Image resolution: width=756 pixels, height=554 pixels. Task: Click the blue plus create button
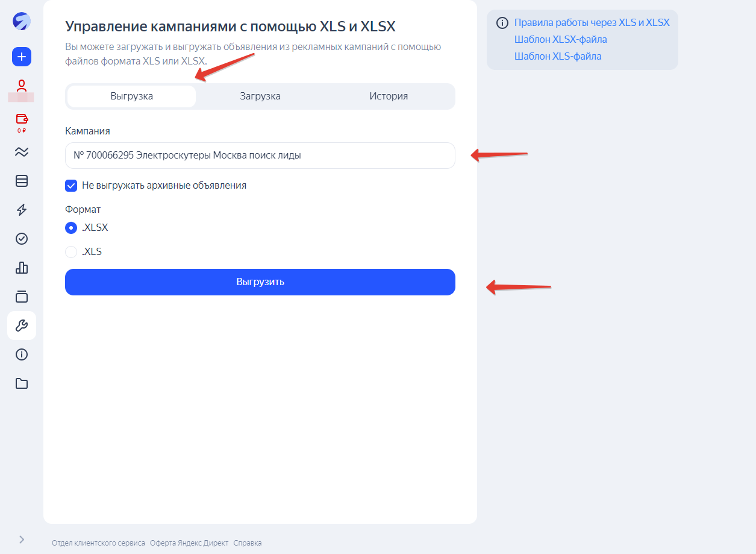click(22, 57)
